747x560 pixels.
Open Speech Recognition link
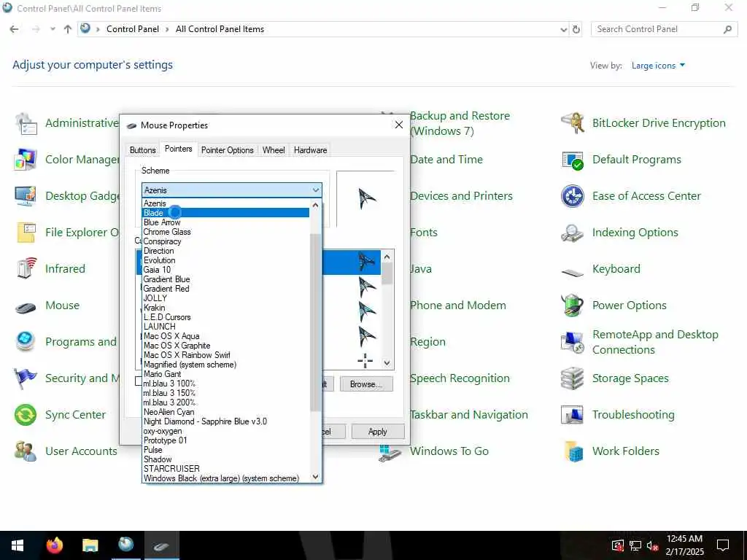click(x=460, y=378)
